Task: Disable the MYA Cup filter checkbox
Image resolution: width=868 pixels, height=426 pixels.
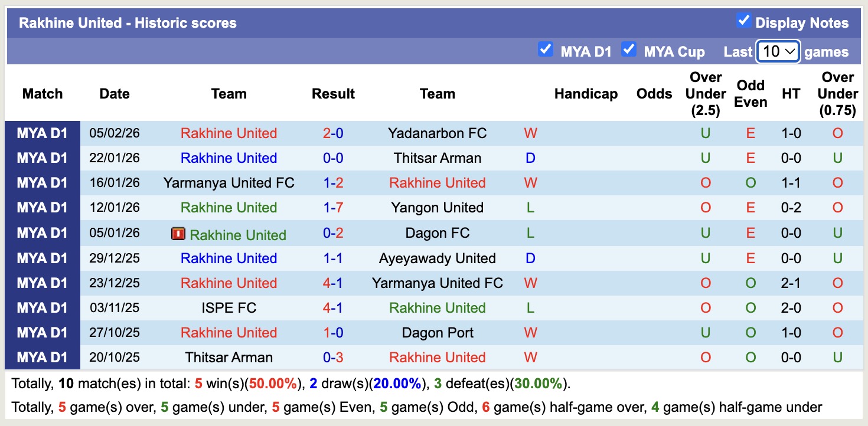Action: [x=628, y=50]
